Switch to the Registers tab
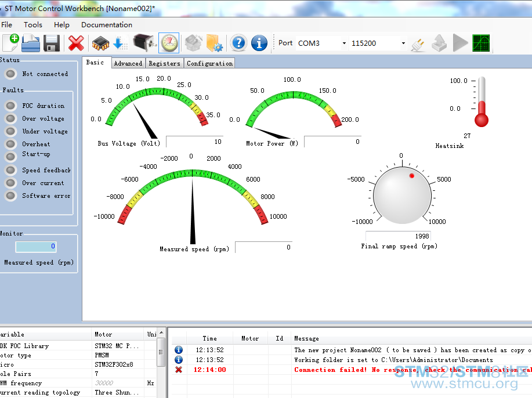Viewport: 532px width, 398px height. 165,63
